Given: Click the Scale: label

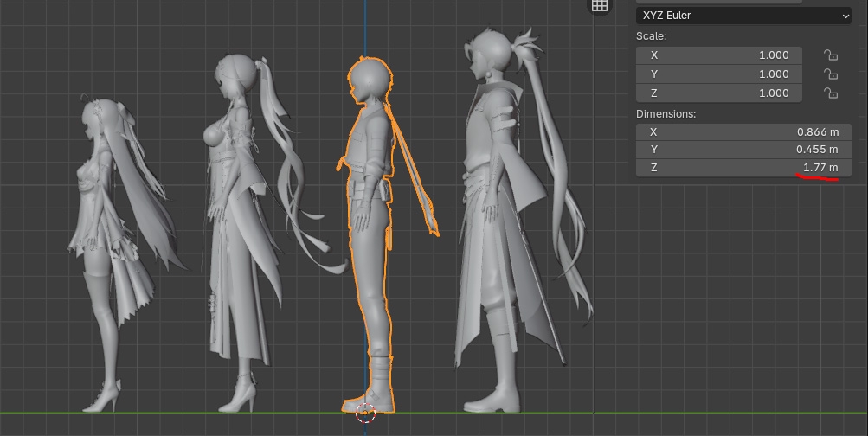Looking at the screenshot, I should tap(651, 36).
